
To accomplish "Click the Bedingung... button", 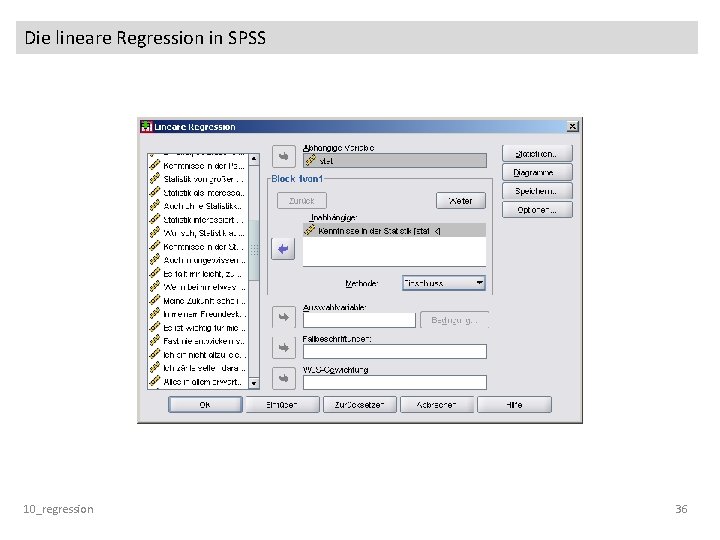I will tap(454, 320).
